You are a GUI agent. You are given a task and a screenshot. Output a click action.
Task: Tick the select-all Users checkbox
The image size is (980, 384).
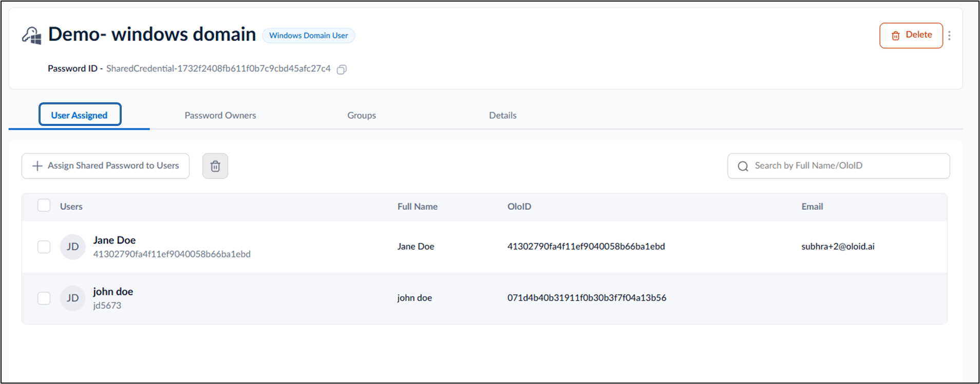coord(44,206)
